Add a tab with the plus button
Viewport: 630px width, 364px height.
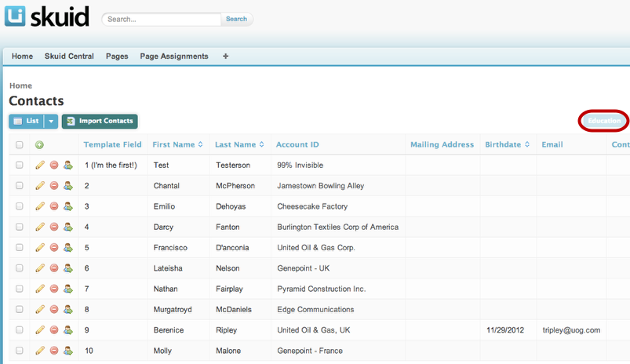pos(226,56)
